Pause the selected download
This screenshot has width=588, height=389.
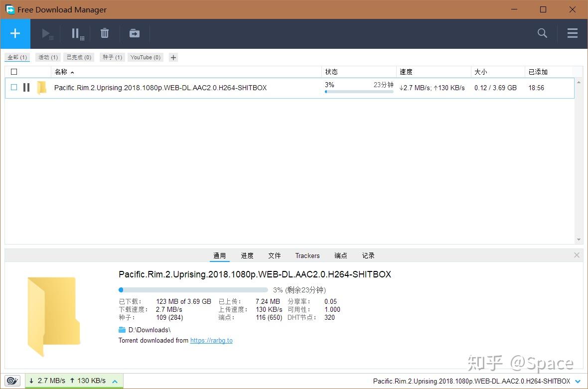76,33
